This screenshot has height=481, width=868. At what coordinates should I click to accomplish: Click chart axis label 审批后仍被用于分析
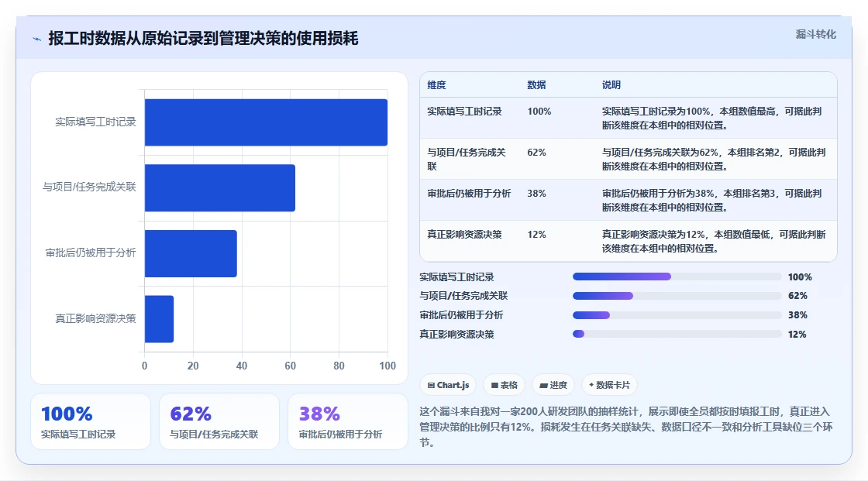[91, 253]
